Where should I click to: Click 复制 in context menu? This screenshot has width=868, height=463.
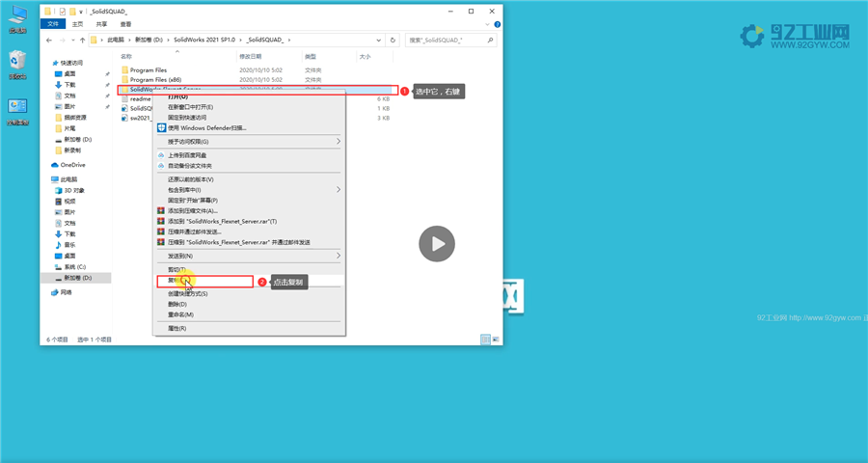click(249, 281)
